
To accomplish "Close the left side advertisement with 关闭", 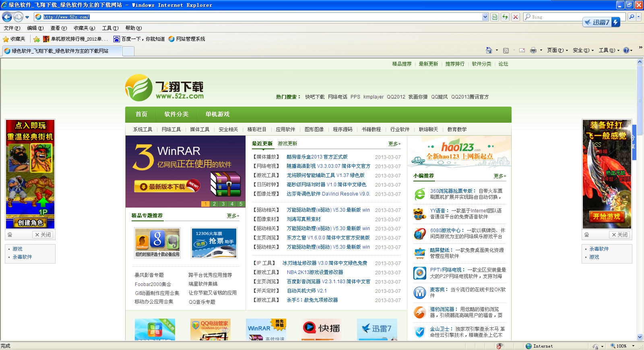I will coord(43,235).
